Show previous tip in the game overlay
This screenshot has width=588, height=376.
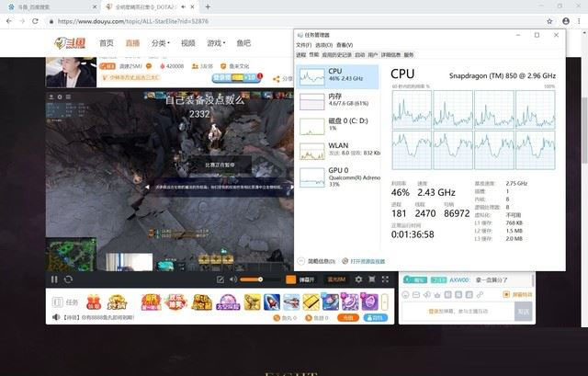coord(147,187)
